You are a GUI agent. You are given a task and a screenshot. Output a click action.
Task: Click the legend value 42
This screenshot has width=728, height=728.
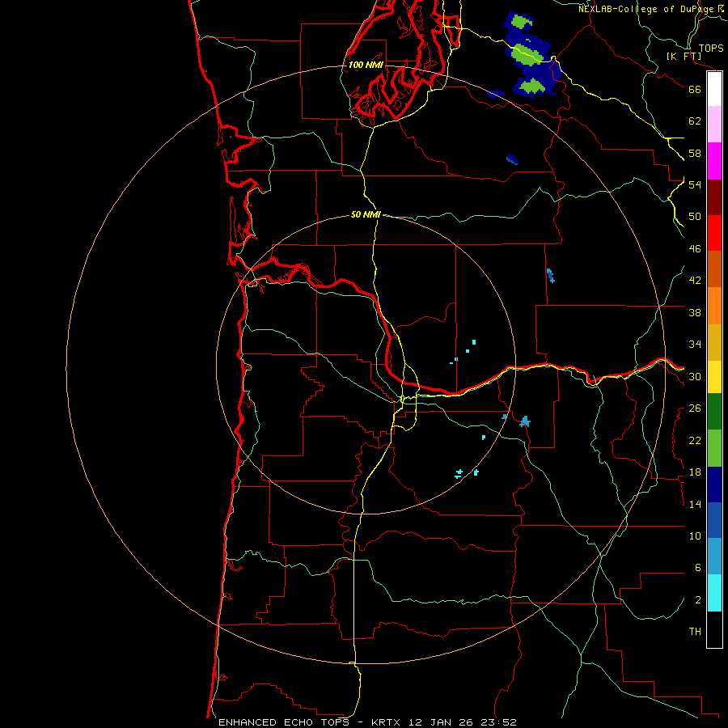pos(695,281)
